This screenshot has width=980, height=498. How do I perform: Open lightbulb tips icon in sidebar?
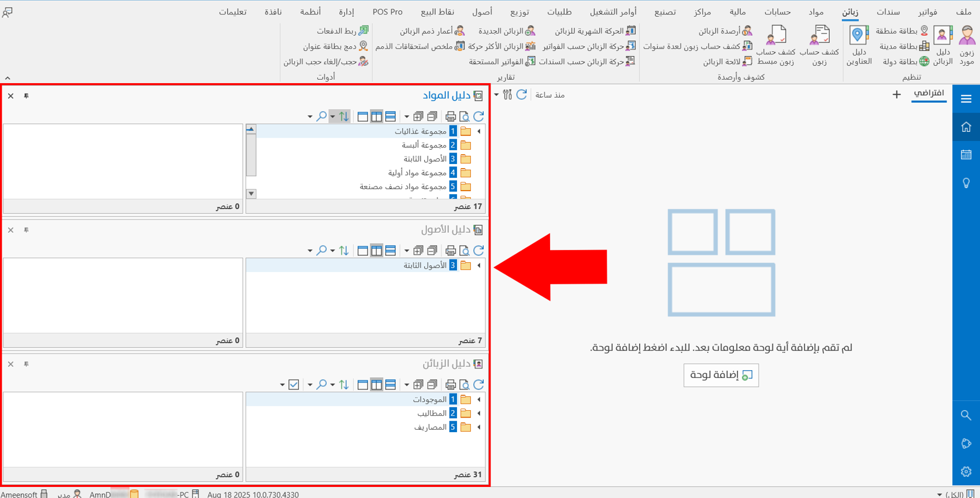pyautogui.click(x=966, y=183)
